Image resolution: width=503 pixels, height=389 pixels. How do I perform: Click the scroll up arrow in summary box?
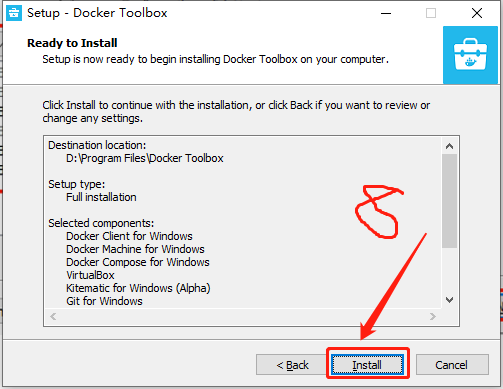tap(449, 146)
